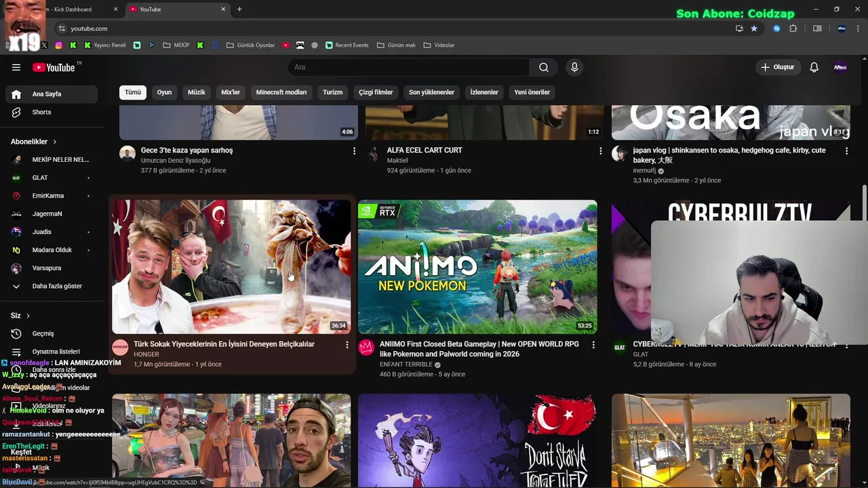Image resolution: width=868 pixels, height=488 pixels.
Task: Open the Maktiel channel link
Action: pos(397,161)
